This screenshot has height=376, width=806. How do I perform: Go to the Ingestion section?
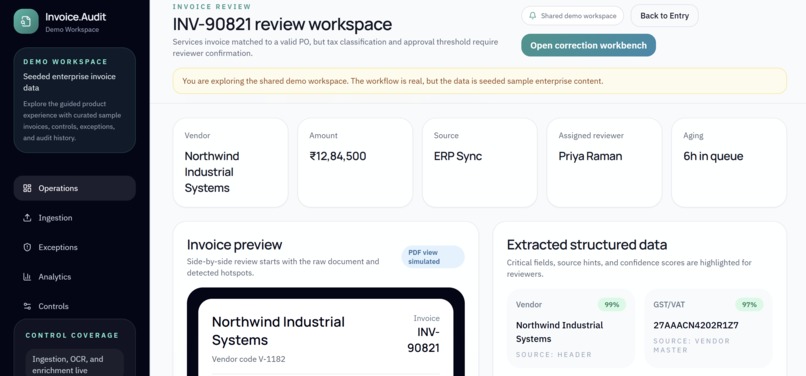[x=75, y=218]
